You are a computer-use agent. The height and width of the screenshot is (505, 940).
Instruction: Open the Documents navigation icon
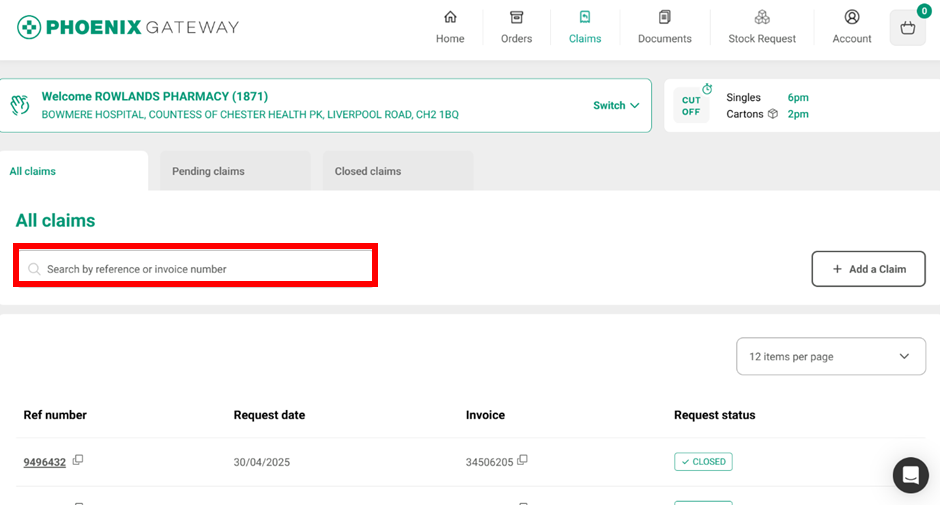coord(664,18)
